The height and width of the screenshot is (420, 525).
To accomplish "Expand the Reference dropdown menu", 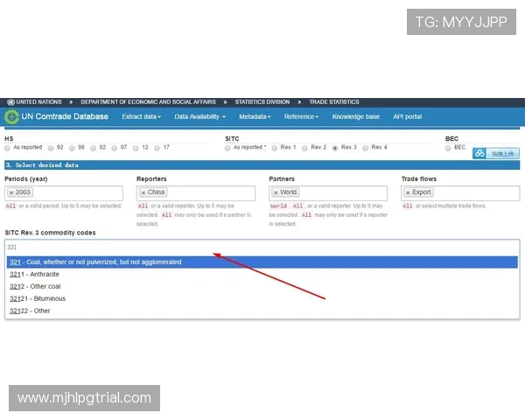I will [302, 116].
